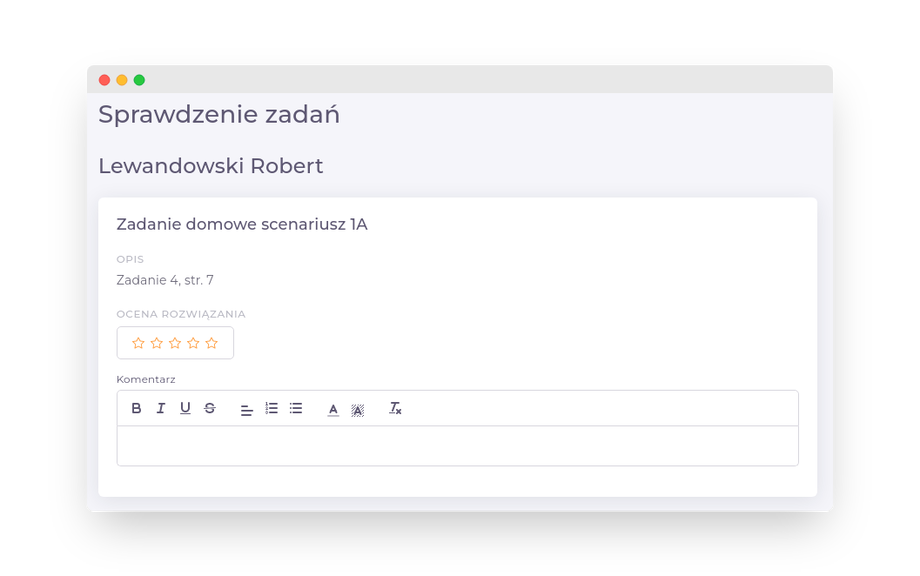Rate the solution three stars

(x=175, y=343)
